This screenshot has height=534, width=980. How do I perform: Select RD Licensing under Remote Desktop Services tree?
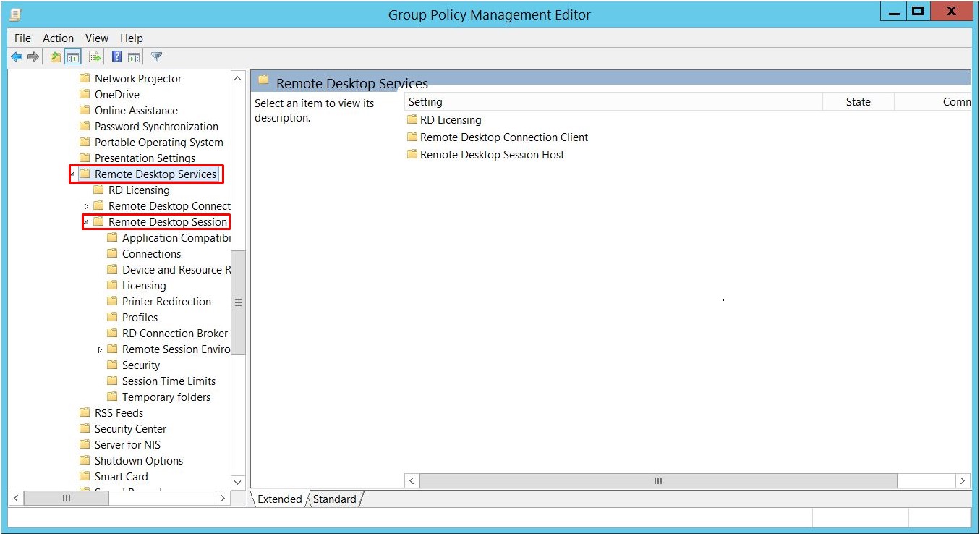click(139, 190)
